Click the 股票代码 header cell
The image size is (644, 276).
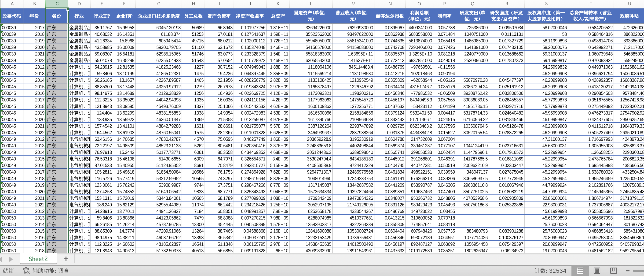tap(12, 16)
